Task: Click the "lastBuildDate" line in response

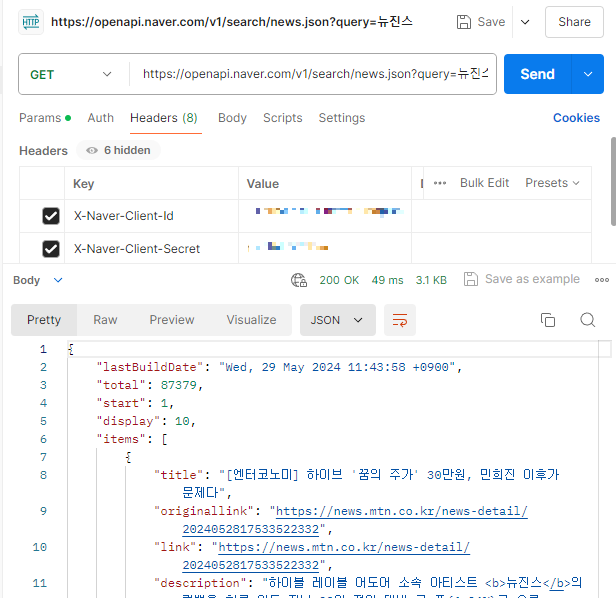Action: [x=279, y=367]
